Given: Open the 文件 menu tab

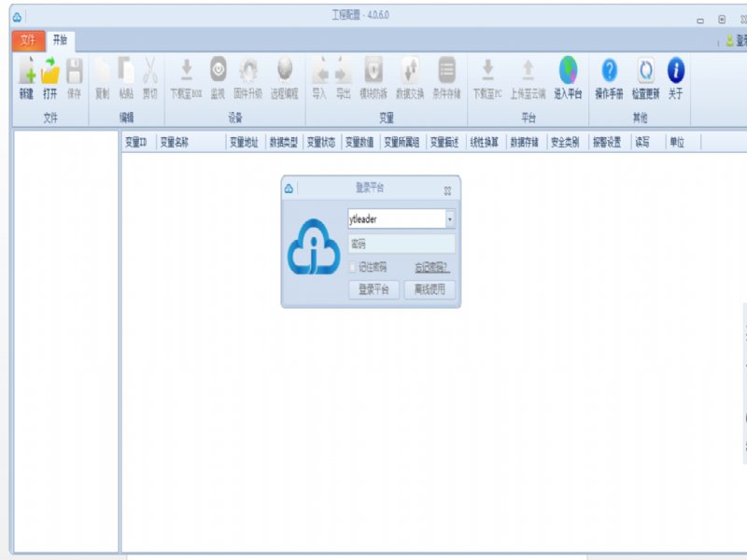Looking at the screenshot, I should point(28,40).
